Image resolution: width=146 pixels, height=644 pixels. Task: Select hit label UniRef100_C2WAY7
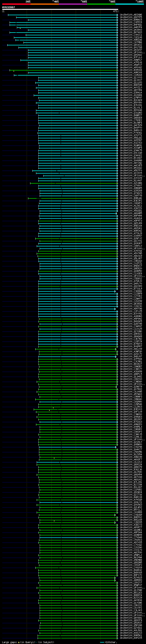tap(131, 299)
